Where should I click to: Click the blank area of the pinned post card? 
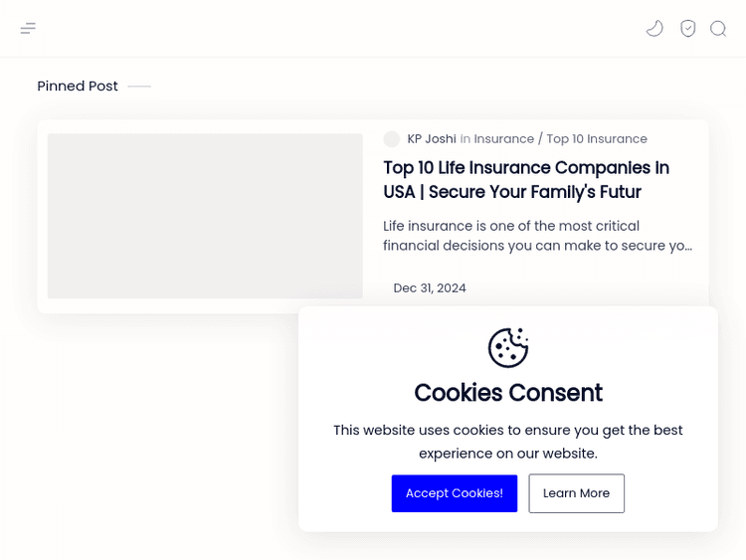597,288
